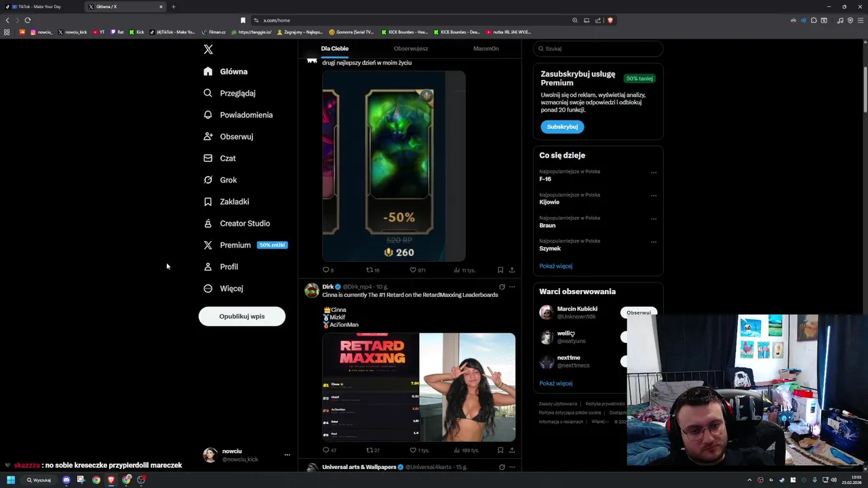Open more options on Dirk's post
This screenshot has height=488, width=868.
tap(512, 287)
